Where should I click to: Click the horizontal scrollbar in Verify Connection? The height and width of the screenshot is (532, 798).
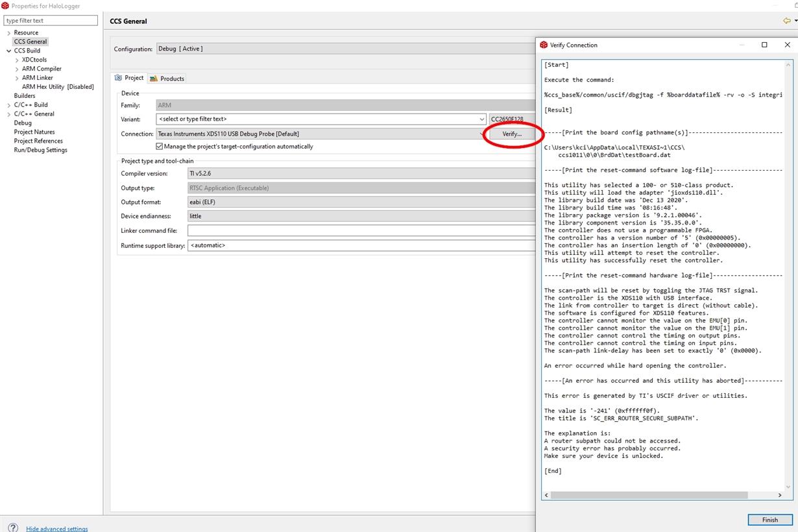point(649,495)
